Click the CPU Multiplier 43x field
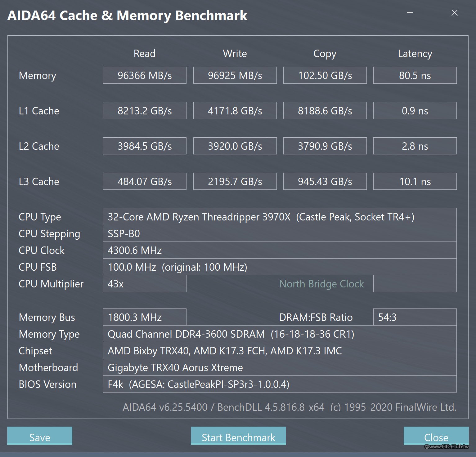This screenshot has height=457, width=476. pos(145,284)
